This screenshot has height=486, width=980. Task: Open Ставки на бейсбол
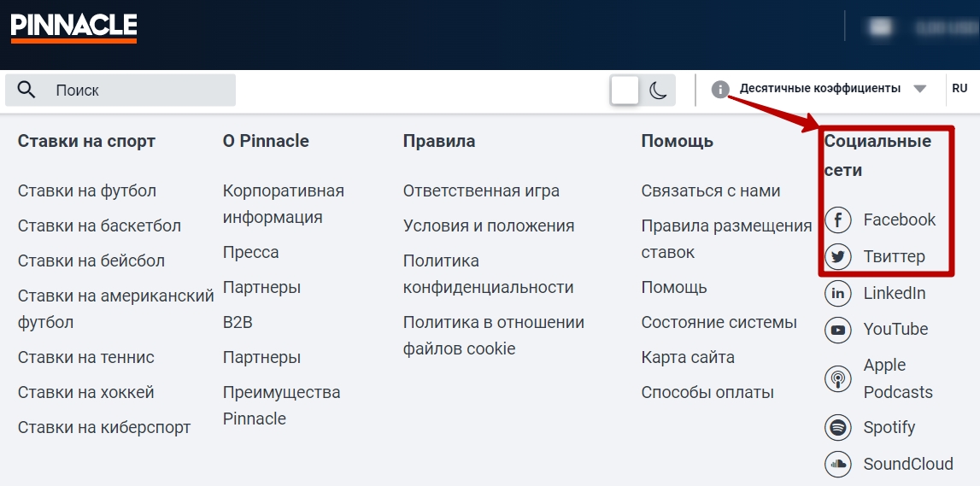click(91, 261)
